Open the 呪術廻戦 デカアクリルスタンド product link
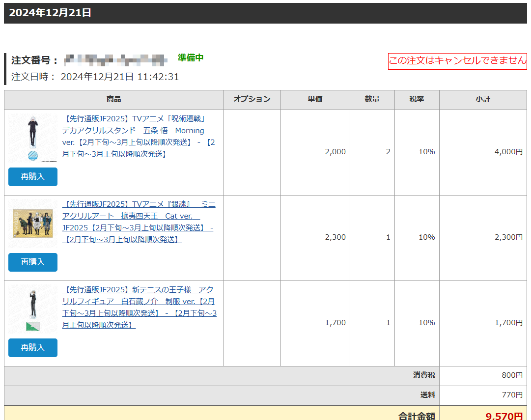Image resolution: width=531 pixels, height=420 pixels. point(139,136)
